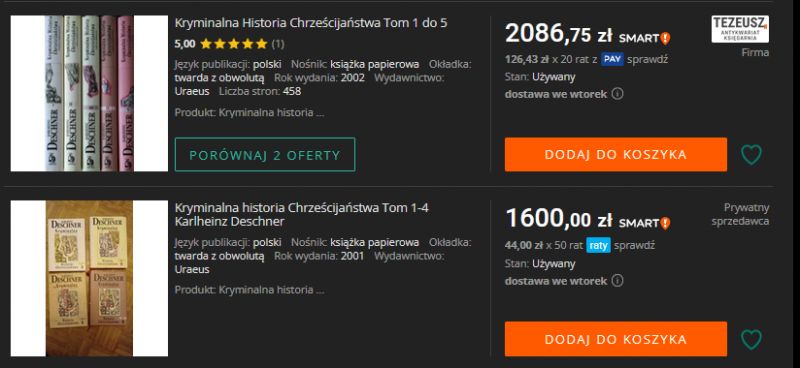Viewport: 800px width, 368px height.
Task: Click the blue PAY installment badge
Action: (612, 59)
